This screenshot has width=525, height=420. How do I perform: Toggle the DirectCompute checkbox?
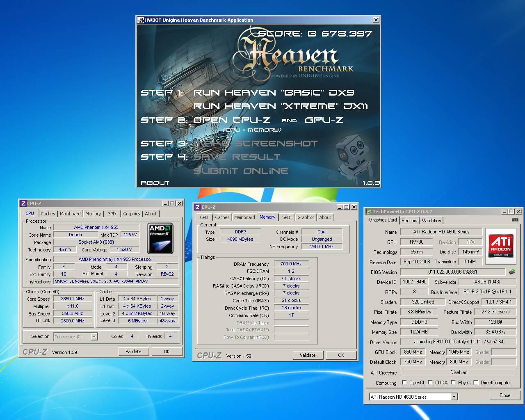(x=476, y=383)
